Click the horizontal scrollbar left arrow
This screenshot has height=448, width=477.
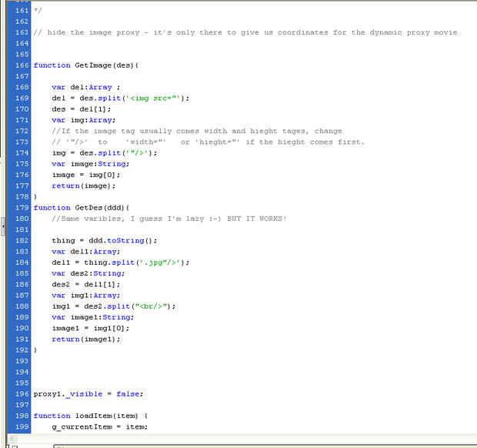(x=12, y=439)
